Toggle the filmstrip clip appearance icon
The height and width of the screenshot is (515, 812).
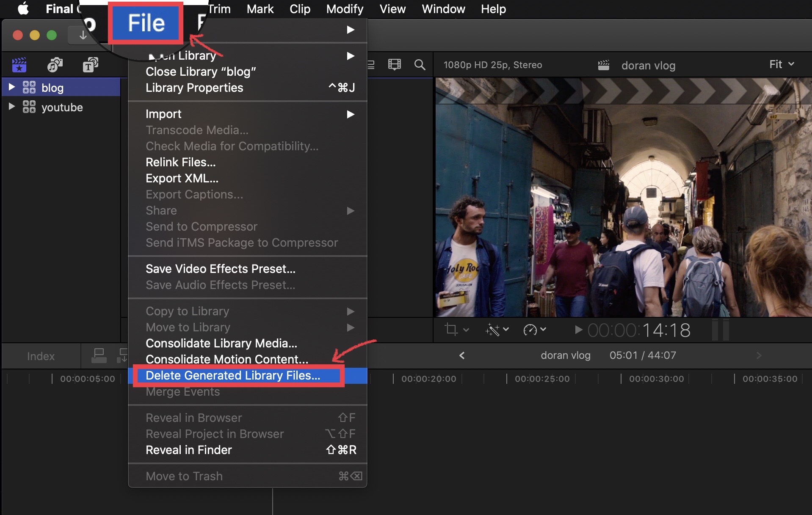(394, 65)
